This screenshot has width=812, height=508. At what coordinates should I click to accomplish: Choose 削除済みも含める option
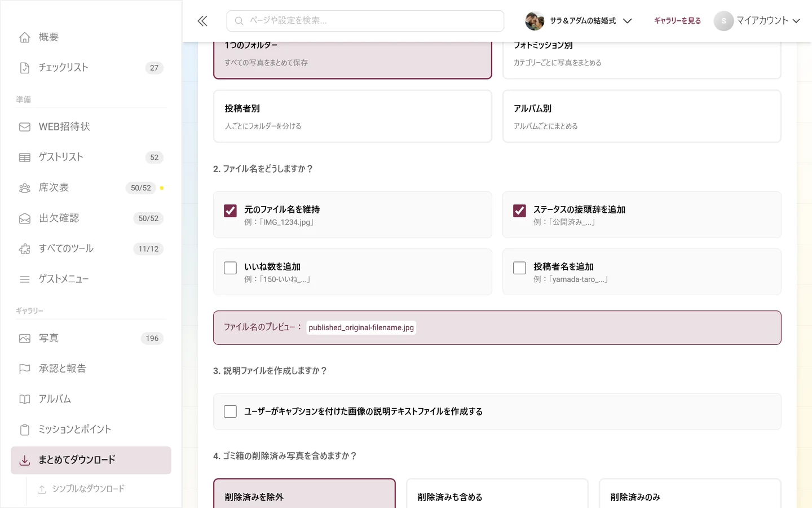pyautogui.click(x=497, y=494)
